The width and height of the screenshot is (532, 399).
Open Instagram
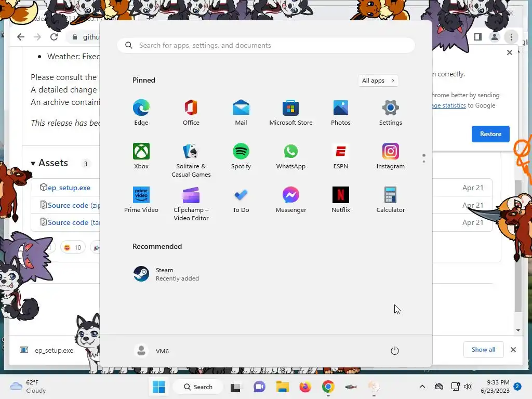391,156
